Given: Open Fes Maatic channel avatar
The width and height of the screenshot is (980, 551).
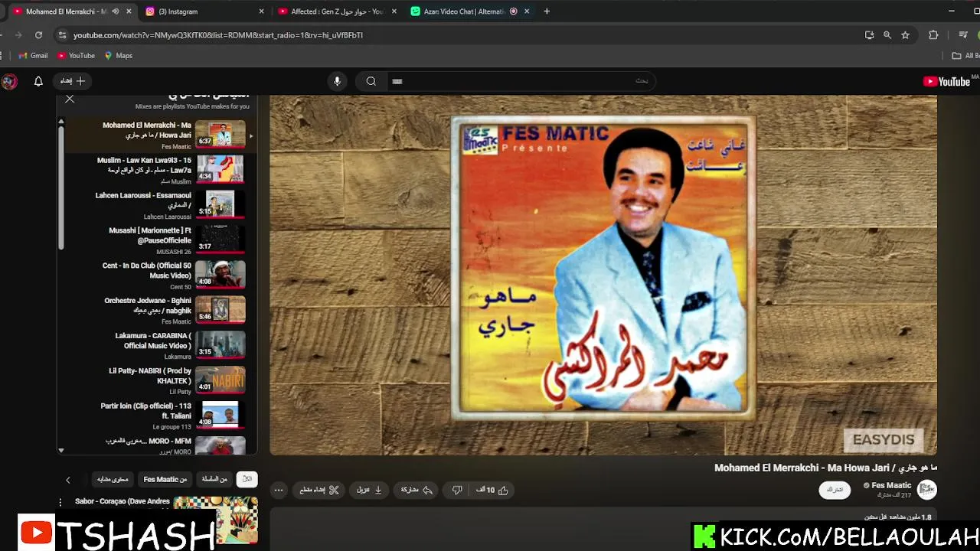Looking at the screenshot, I should tap(927, 490).
